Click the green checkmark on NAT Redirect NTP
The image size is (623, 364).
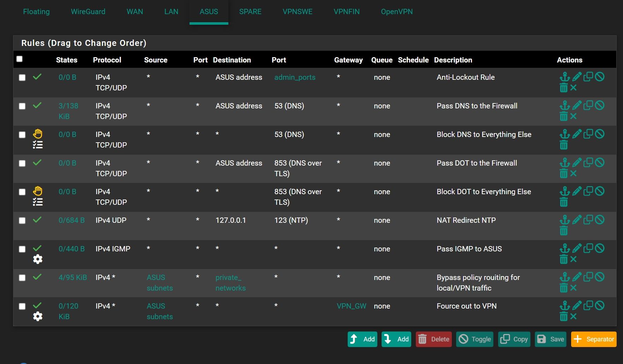[37, 220]
